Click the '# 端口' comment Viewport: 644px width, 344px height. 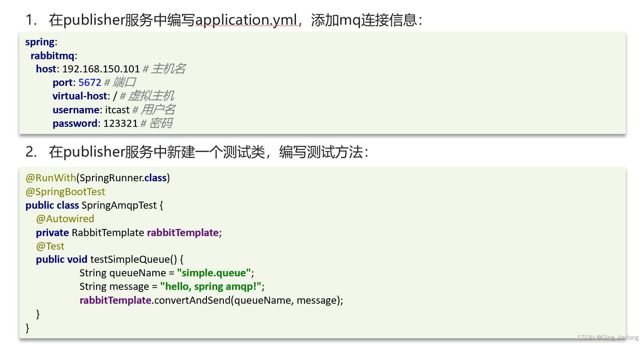click(x=120, y=83)
